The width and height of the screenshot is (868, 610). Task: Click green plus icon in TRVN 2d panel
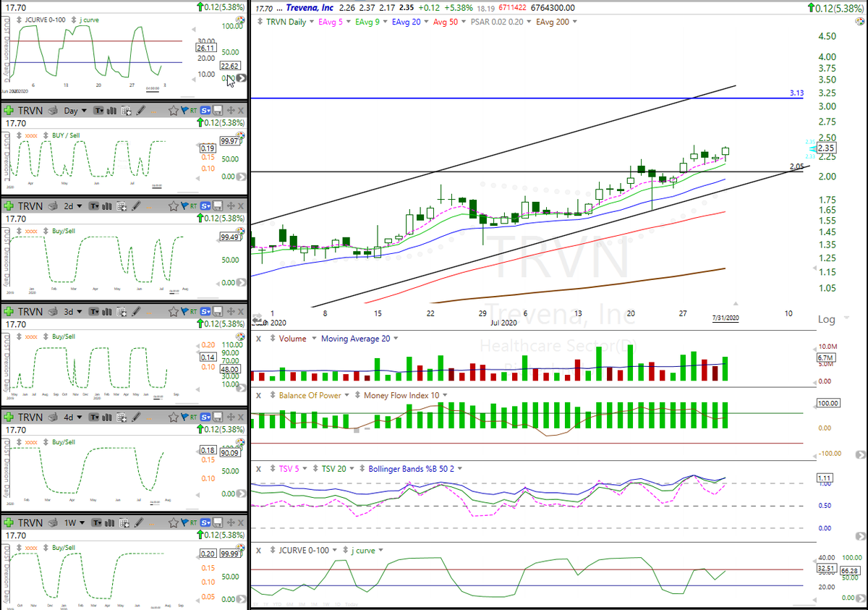[9, 206]
